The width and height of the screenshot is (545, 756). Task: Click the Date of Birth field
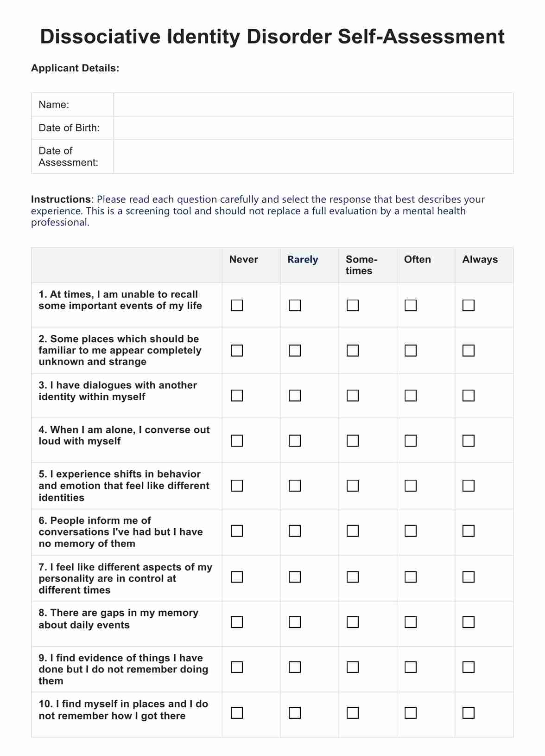coord(313,128)
